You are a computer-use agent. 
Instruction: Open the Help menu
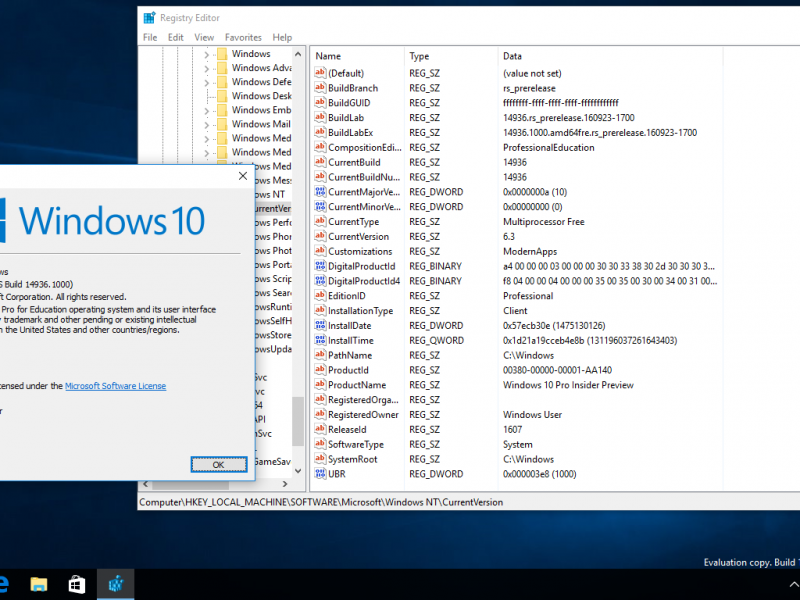282,37
